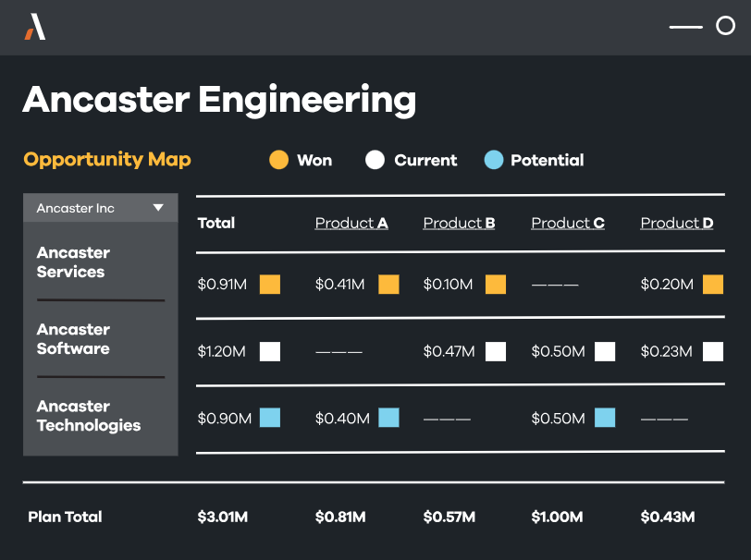Click the orange-and-white A logo icon

(35, 27)
